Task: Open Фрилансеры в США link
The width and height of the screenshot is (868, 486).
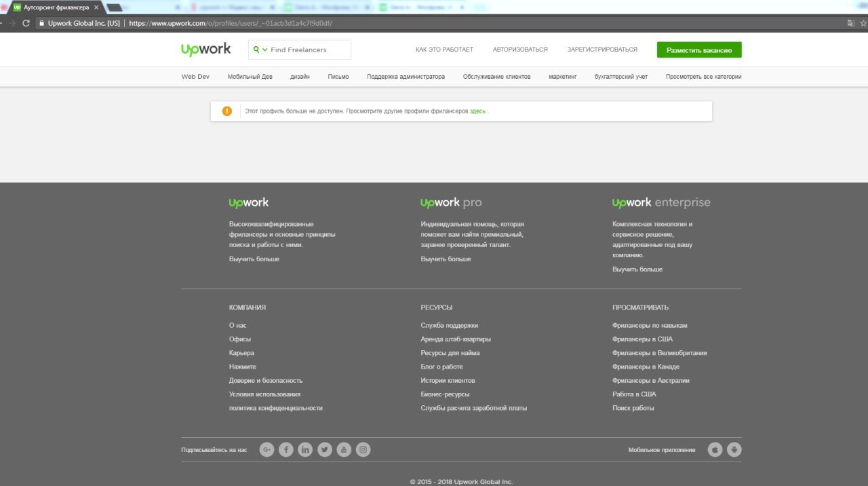Action: [x=642, y=339]
